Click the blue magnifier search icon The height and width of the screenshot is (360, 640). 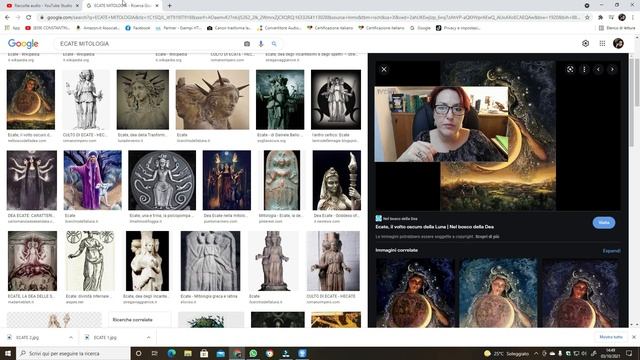[x=274, y=44]
